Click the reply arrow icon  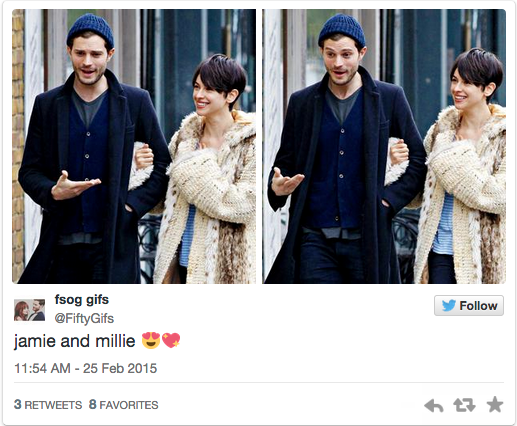[433, 405]
